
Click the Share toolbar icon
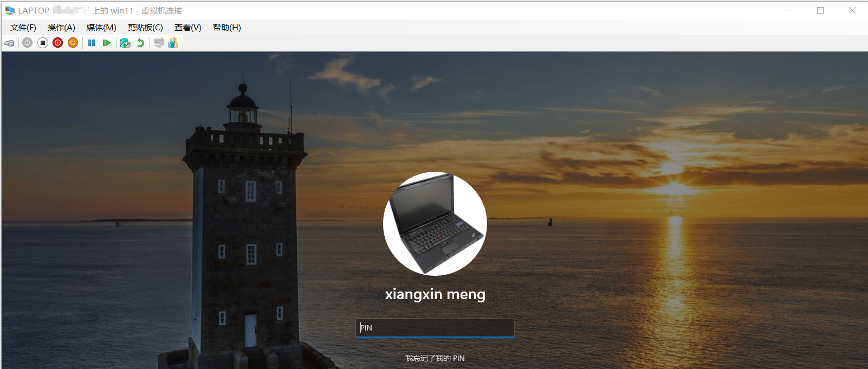[173, 43]
